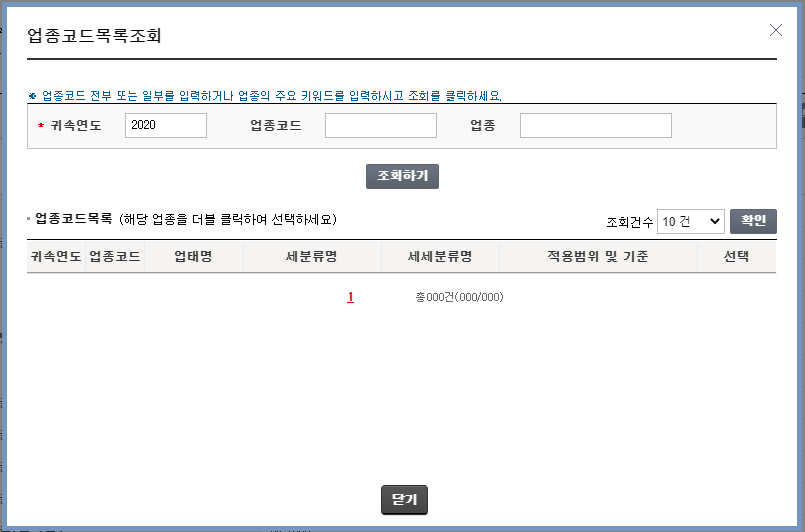Click the 총000건(000/000) count text
This screenshot has height=532, width=805.
[459, 297]
